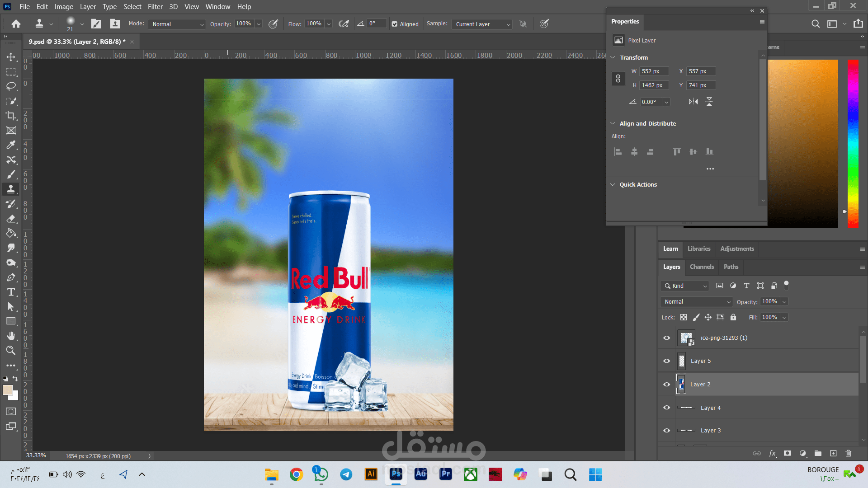
Task: Create a new layer group
Action: pos(818,453)
